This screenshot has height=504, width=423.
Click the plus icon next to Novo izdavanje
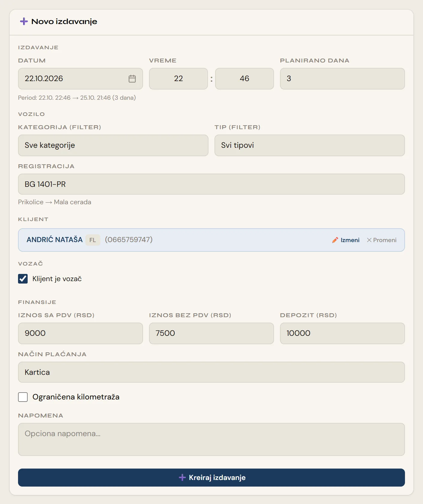[x=24, y=21]
